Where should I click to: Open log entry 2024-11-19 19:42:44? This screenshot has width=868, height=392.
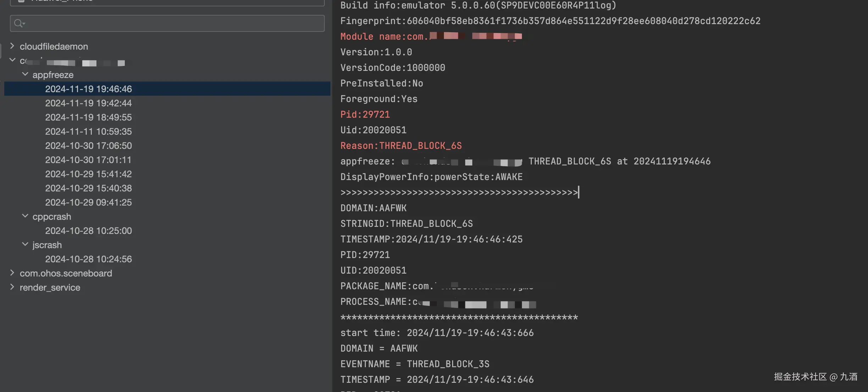88,103
